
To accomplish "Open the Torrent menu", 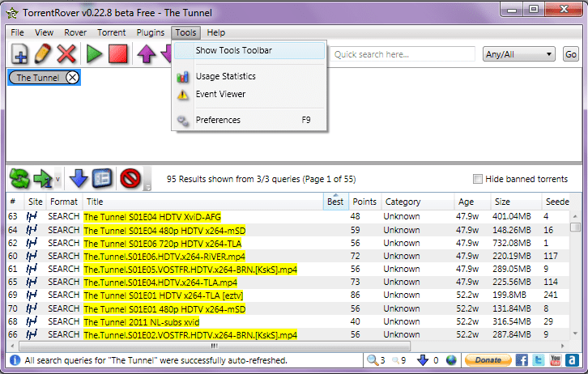I will pyautogui.click(x=112, y=32).
